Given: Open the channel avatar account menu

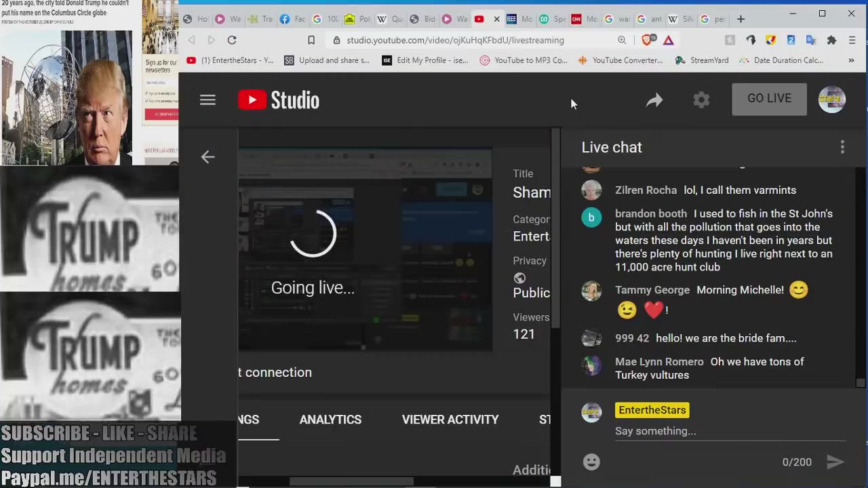Looking at the screenshot, I should pos(831,100).
